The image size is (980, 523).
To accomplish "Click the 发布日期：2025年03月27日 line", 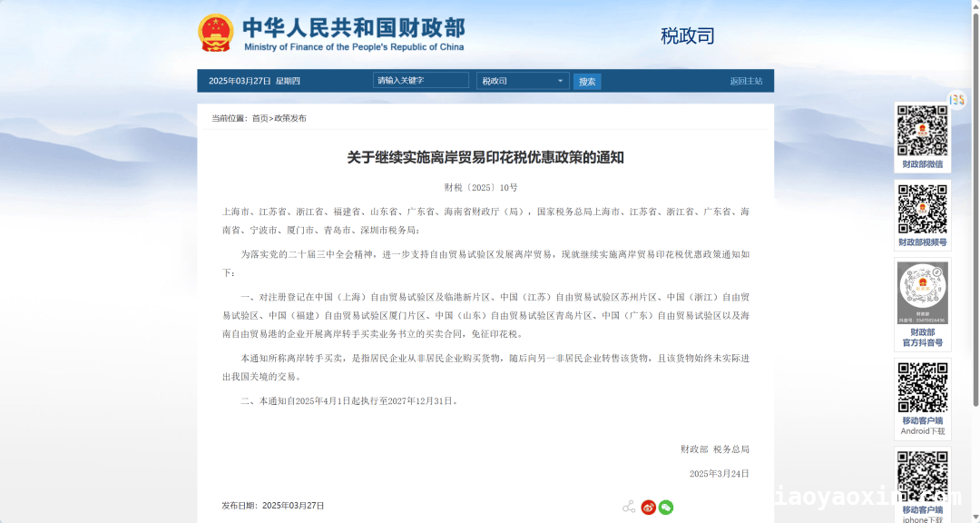I will click(273, 506).
